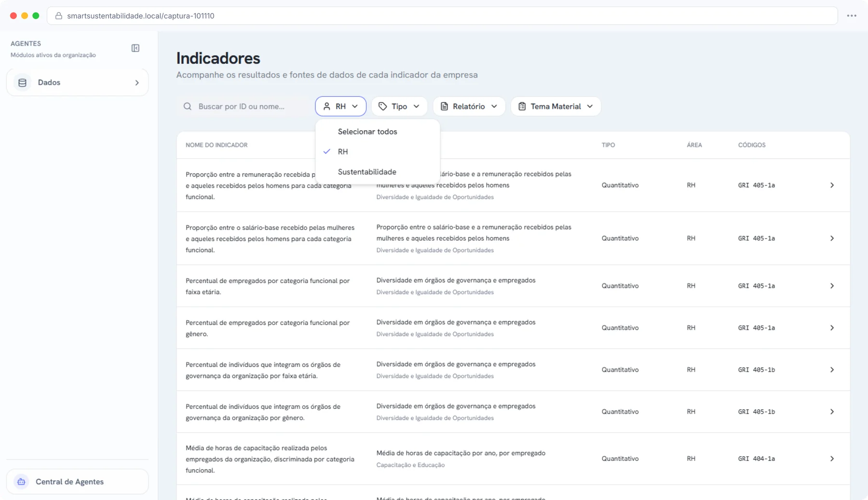The height and width of the screenshot is (500, 868).
Task: Click the clipboard icon in Tema Material filter
Action: (x=522, y=107)
